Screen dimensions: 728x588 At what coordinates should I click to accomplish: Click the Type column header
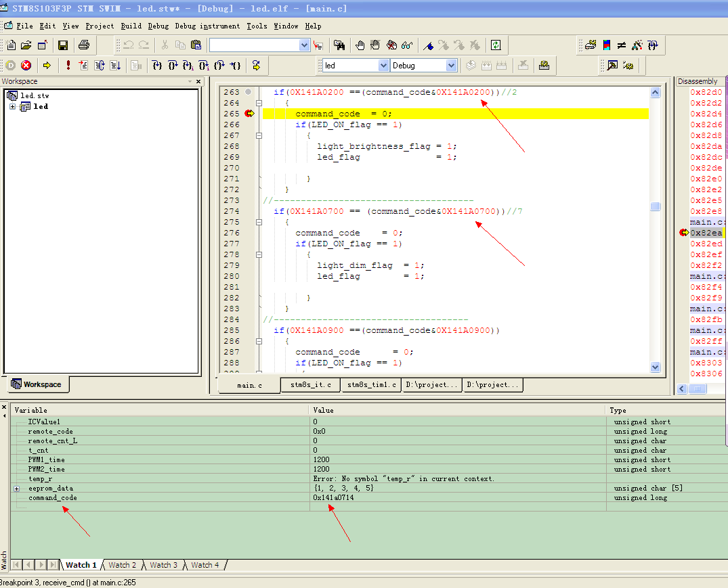point(666,411)
